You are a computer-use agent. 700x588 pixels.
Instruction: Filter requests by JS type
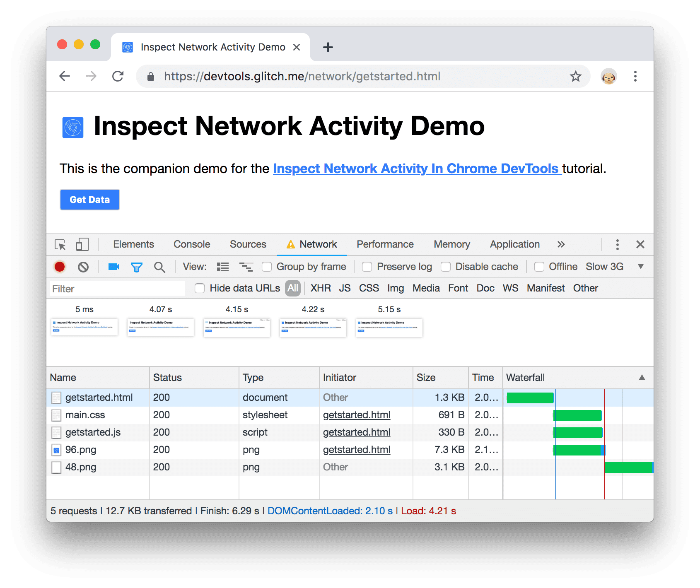tap(345, 288)
